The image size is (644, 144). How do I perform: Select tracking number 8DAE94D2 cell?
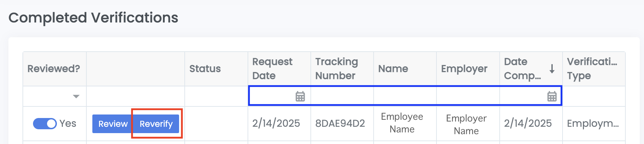click(340, 123)
